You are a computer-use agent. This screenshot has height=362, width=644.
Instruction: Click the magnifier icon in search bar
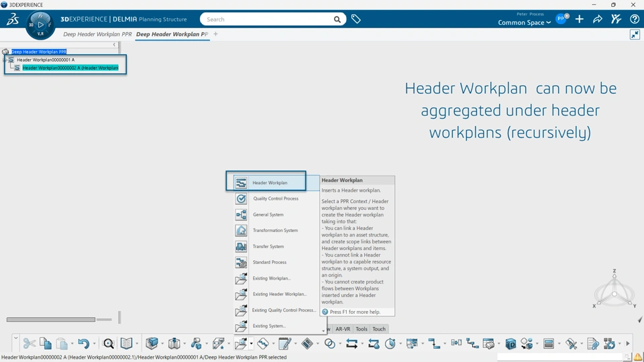coord(337,19)
